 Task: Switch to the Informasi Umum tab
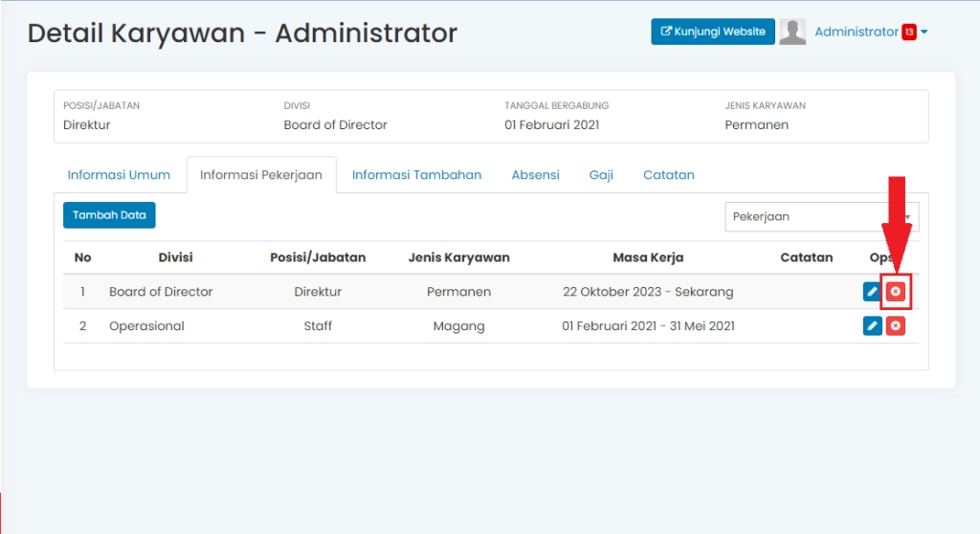(x=119, y=175)
